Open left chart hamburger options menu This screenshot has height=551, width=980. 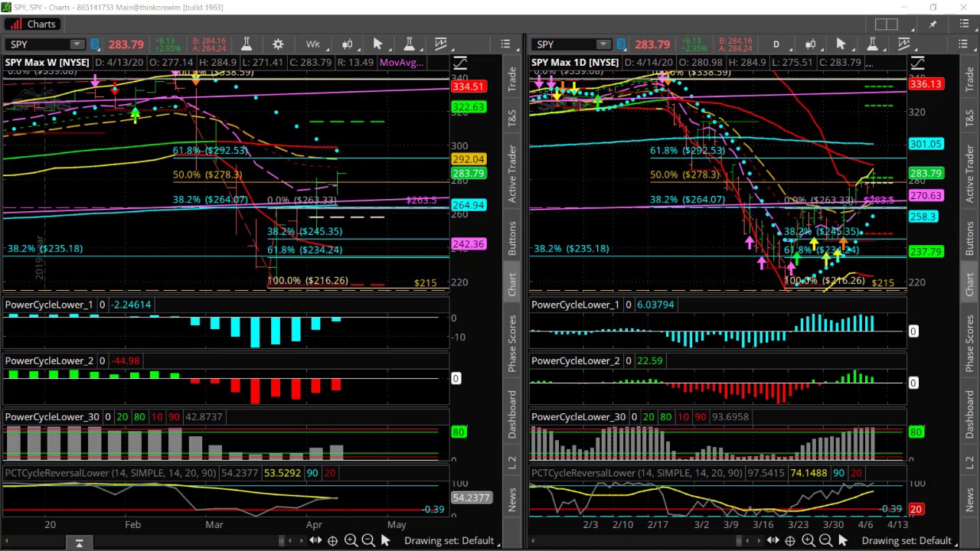click(x=505, y=44)
